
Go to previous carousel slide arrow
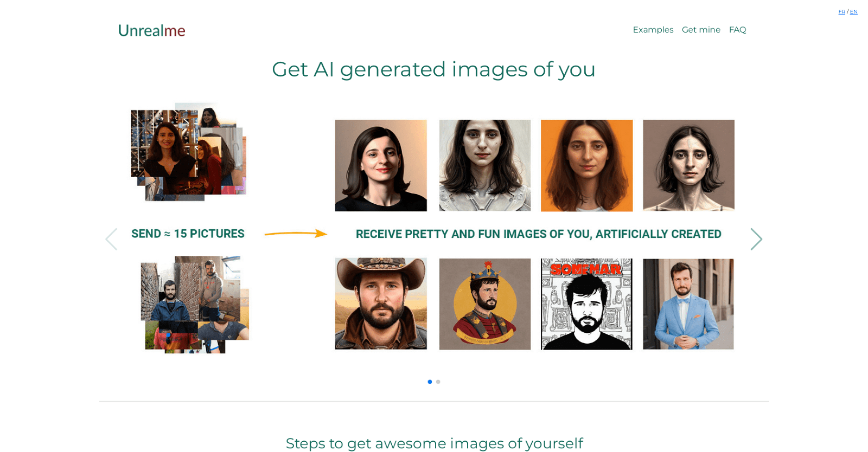click(111, 239)
